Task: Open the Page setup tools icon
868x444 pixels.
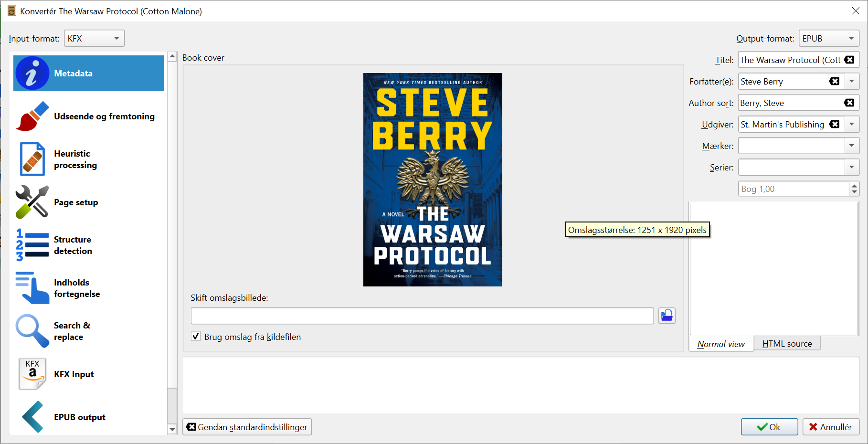Action: point(32,202)
